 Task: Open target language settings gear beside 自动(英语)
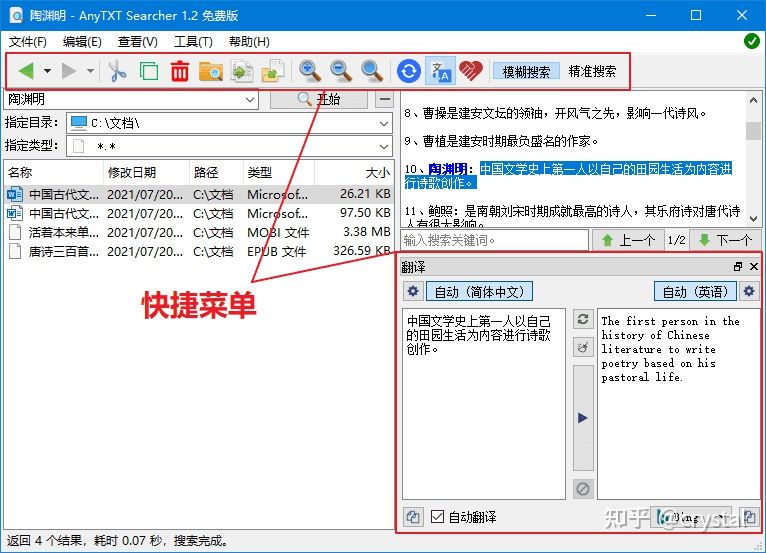(x=749, y=292)
